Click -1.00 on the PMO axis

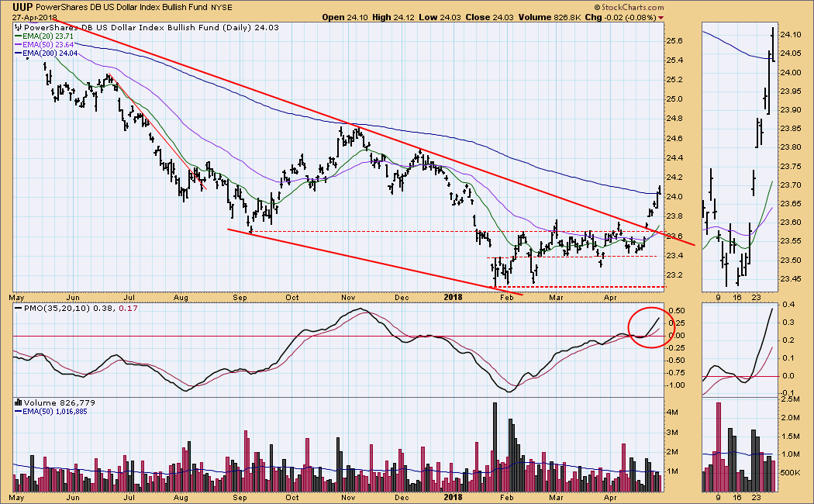pyautogui.click(x=676, y=385)
